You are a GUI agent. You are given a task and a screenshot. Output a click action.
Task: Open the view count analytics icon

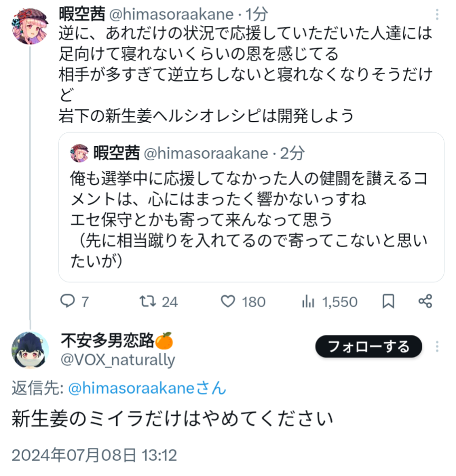click(308, 301)
